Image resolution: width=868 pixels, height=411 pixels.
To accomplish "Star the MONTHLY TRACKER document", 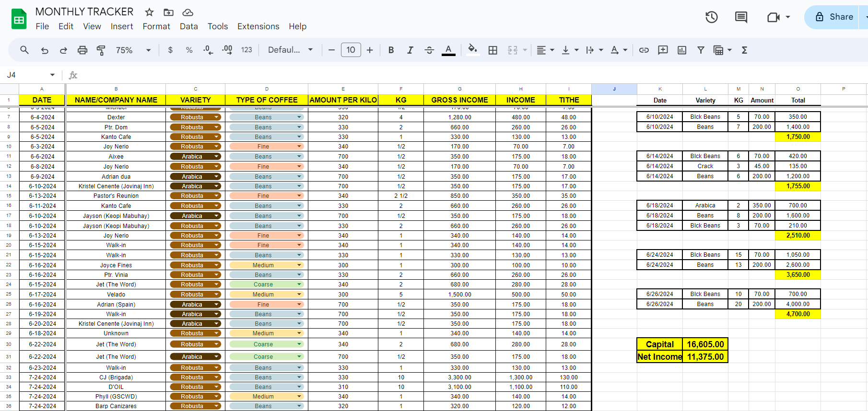I will [x=150, y=12].
